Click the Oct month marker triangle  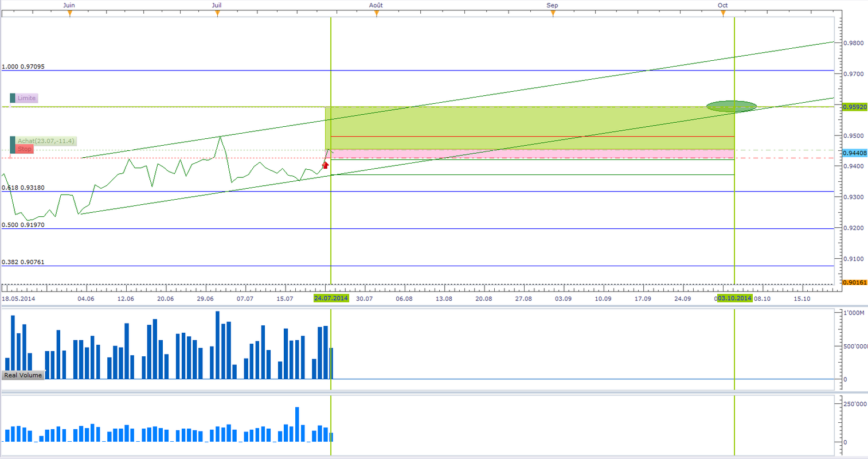pos(723,14)
